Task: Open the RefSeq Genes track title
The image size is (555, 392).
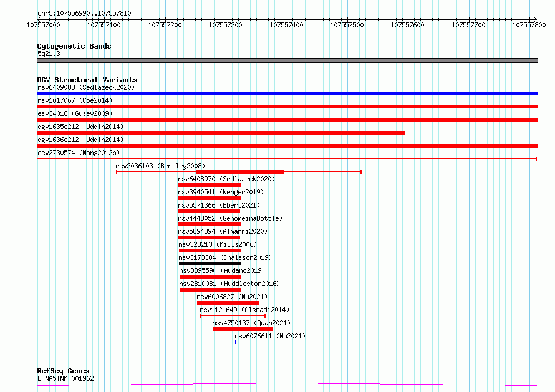Action: click(63, 371)
